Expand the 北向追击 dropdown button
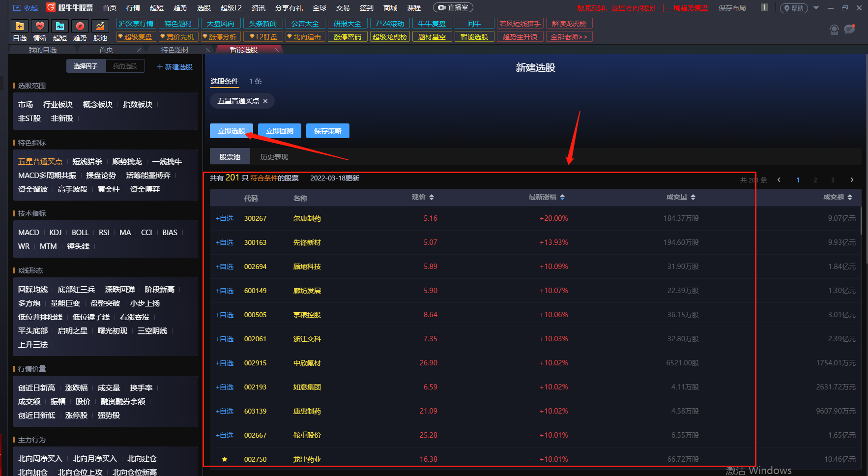The width and height of the screenshot is (868, 476). click(x=305, y=37)
